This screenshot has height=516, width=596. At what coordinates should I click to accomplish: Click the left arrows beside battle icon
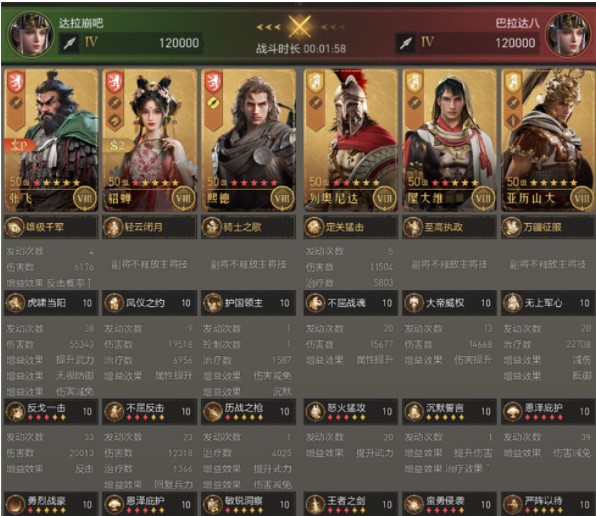[x=269, y=27]
